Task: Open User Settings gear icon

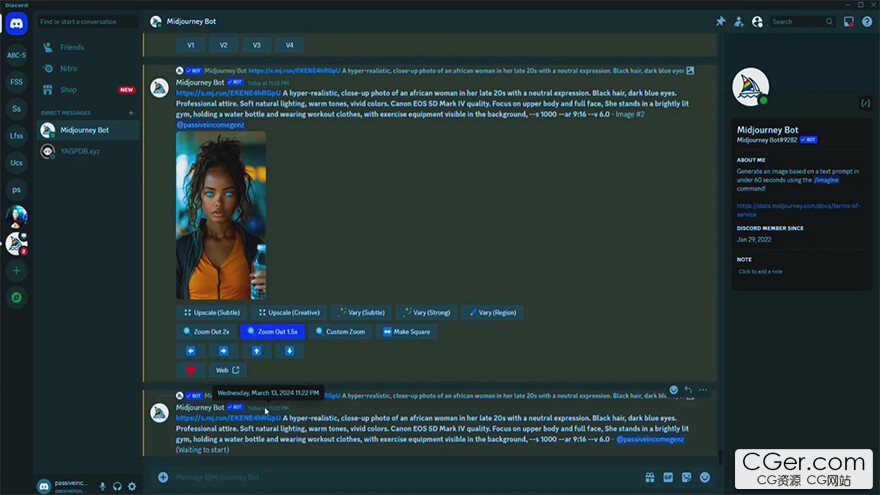Action: click(x=132, y=487)
